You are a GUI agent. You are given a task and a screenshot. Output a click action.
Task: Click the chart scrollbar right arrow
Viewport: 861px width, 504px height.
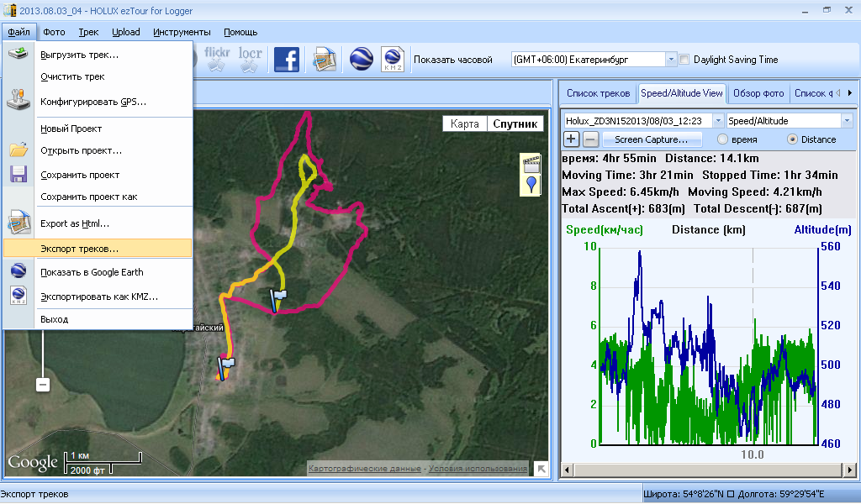[849, 470]
